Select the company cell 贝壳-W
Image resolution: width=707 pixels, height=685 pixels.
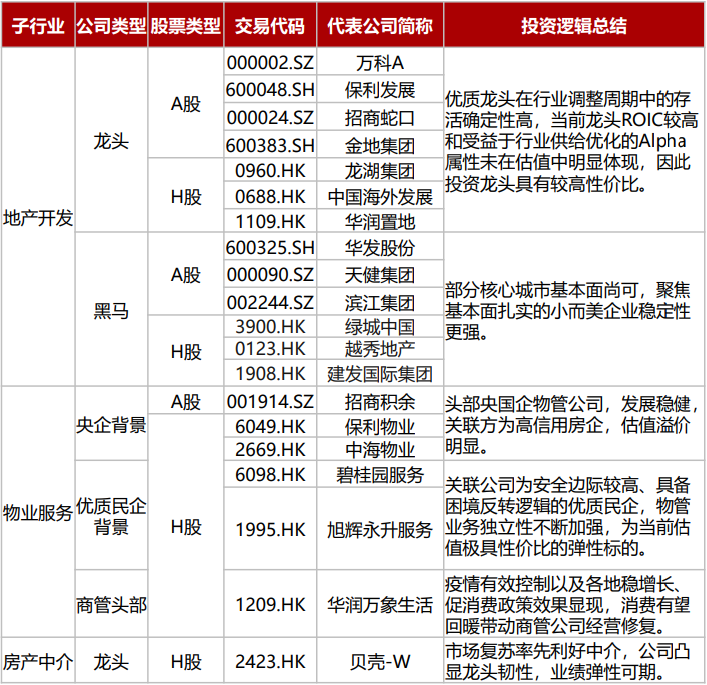[x=380, y=661]
